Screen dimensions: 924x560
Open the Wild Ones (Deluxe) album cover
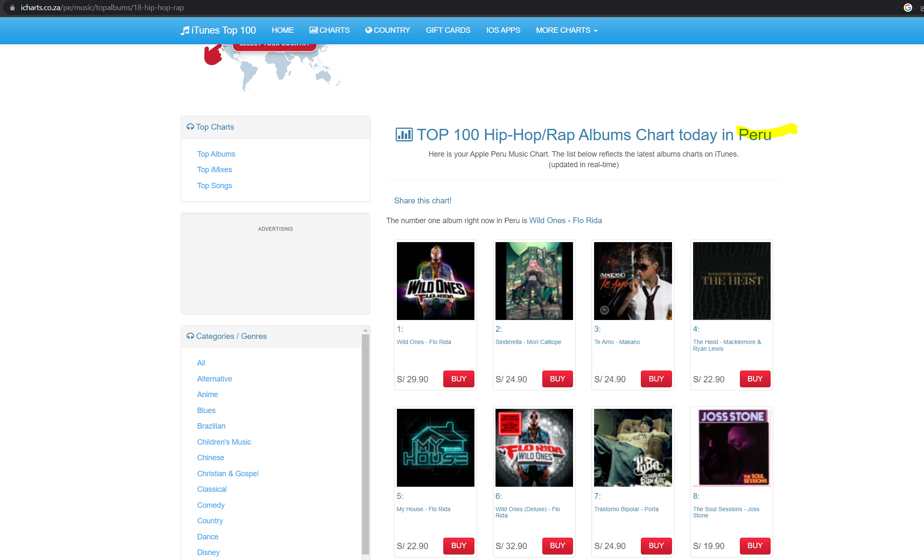534,448
